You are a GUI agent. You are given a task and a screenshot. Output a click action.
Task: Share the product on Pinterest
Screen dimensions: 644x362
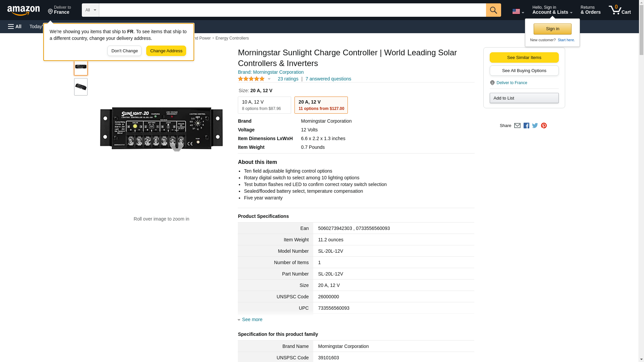click(x=544, y=126)
